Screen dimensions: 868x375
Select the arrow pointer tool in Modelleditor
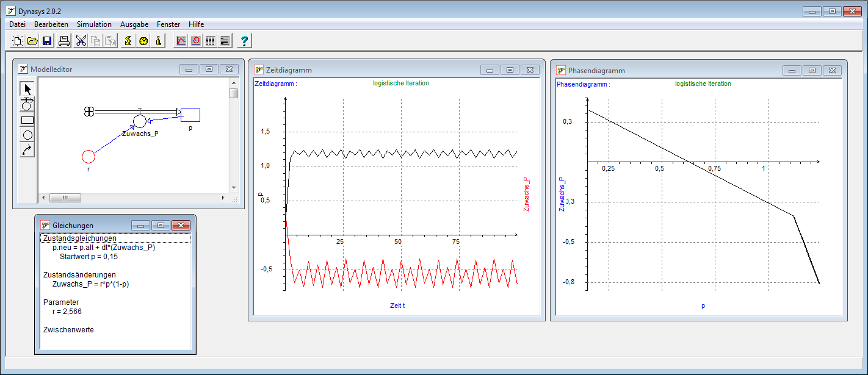(27, 89)
